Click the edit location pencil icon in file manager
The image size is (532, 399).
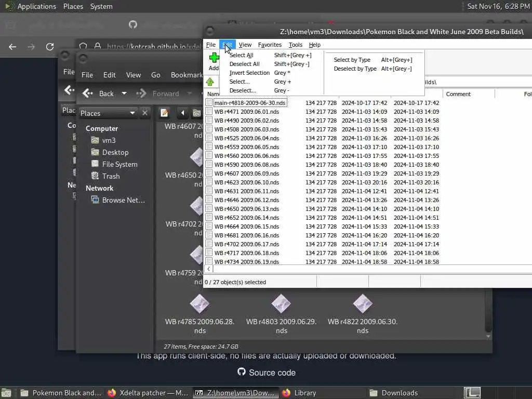point(165,113)
